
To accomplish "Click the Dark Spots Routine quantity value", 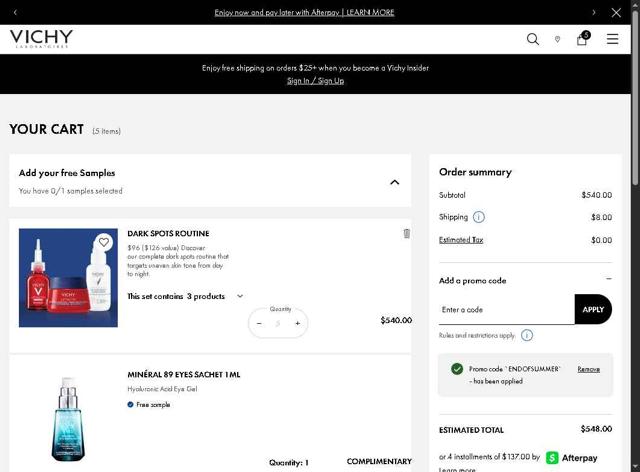I will pos(278,323).
